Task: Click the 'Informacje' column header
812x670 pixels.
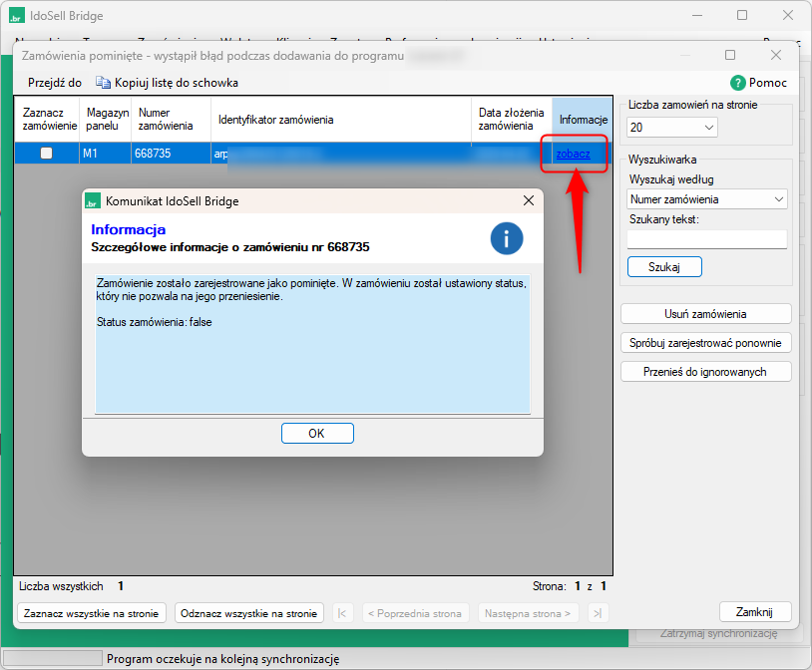Action: [x=583, y=120]
